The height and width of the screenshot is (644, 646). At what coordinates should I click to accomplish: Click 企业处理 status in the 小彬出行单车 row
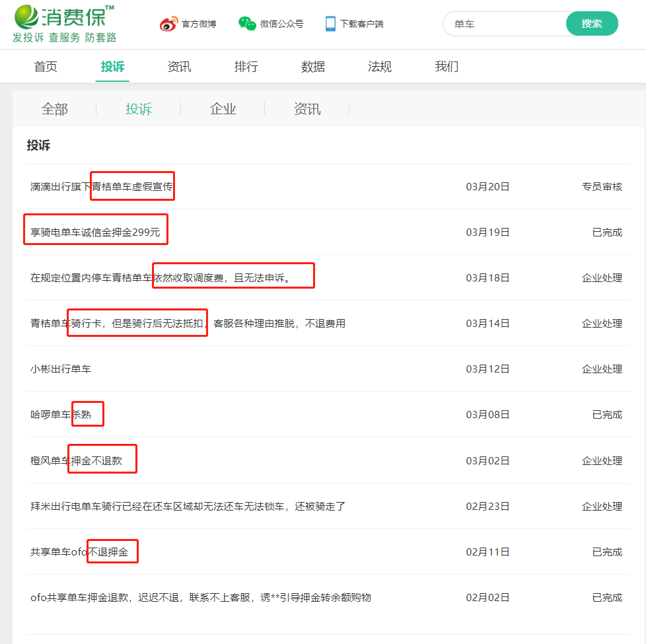point(602,369)
